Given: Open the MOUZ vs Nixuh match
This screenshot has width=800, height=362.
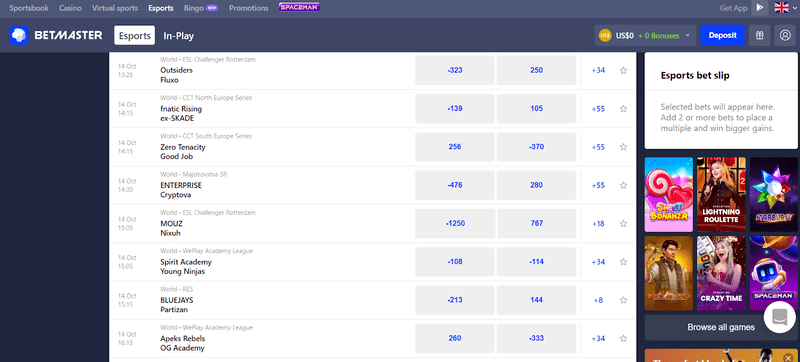Looking at the screenshot, I should [x=171, y=228].
